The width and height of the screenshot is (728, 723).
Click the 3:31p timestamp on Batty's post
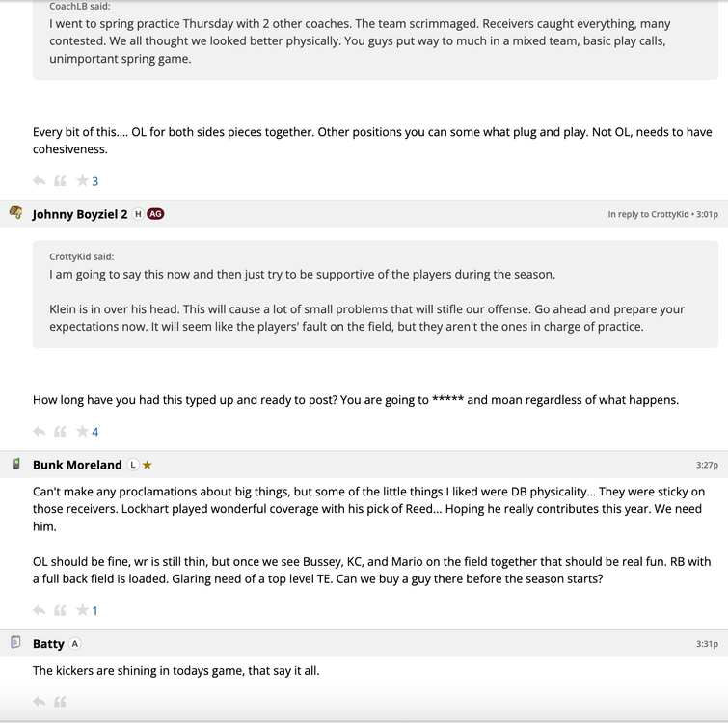(707, 644)
